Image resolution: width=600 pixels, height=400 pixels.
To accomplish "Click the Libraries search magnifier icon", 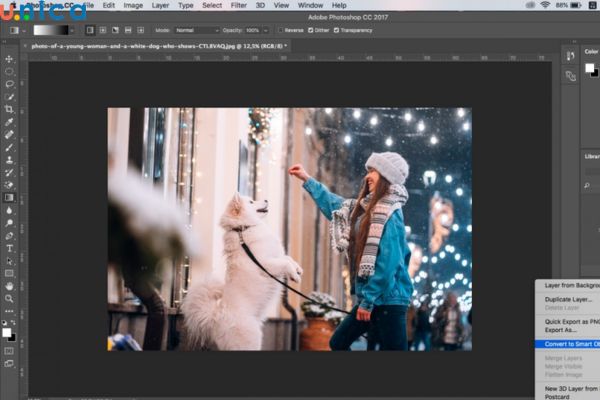I will tap(587, 186).
